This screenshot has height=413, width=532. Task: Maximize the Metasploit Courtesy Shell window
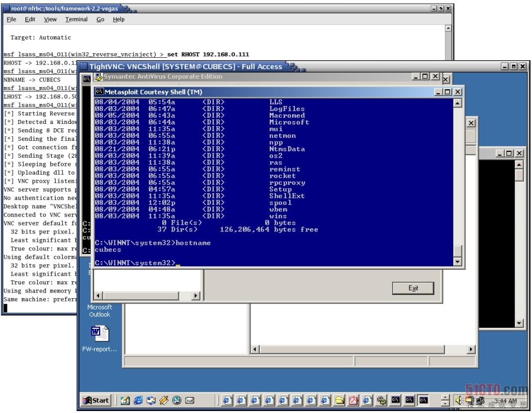[447, 92]
